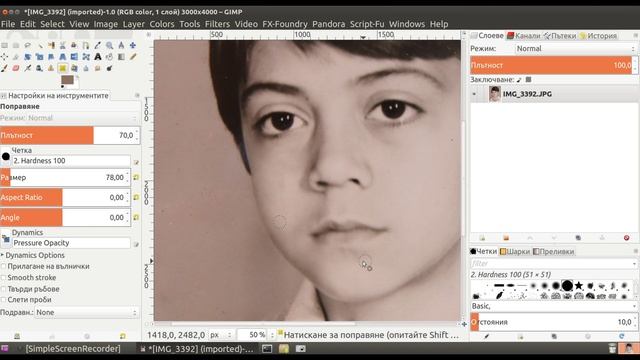Adjust the Размер 78,00 slider
The width and height of the screenshot is (640, 360).
pos(65,178)
